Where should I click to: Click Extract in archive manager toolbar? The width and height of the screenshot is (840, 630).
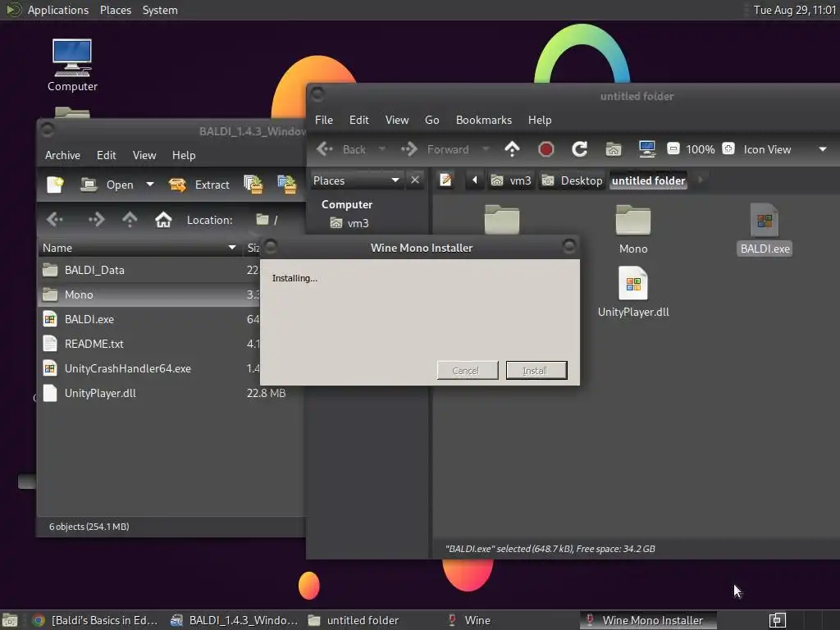coord(199,185)
